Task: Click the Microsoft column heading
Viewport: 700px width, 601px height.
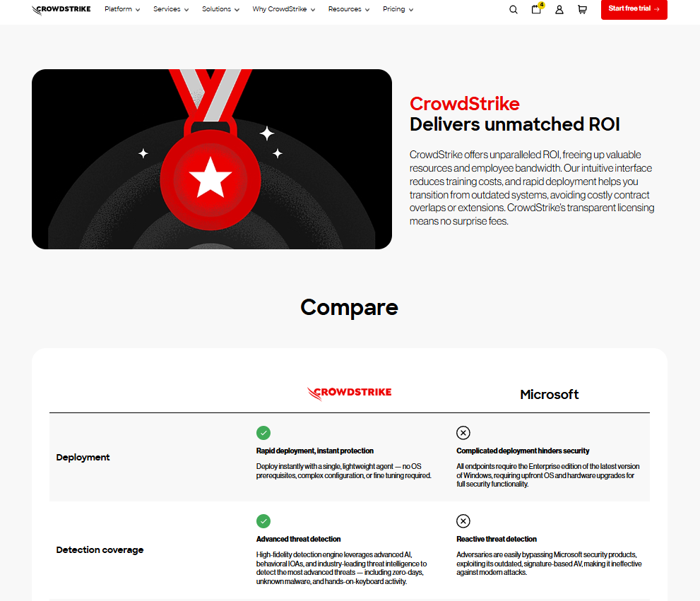Action: (x=549, y=395)
